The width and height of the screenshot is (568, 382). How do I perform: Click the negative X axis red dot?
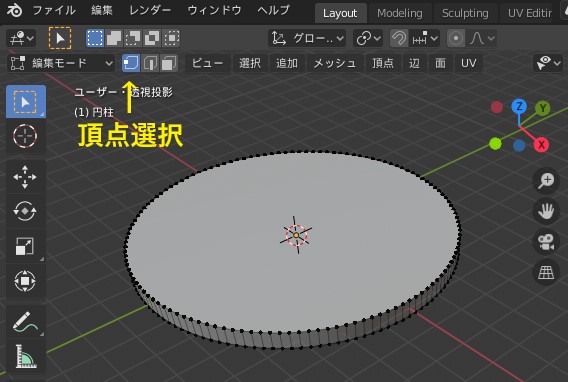[497, 107]
